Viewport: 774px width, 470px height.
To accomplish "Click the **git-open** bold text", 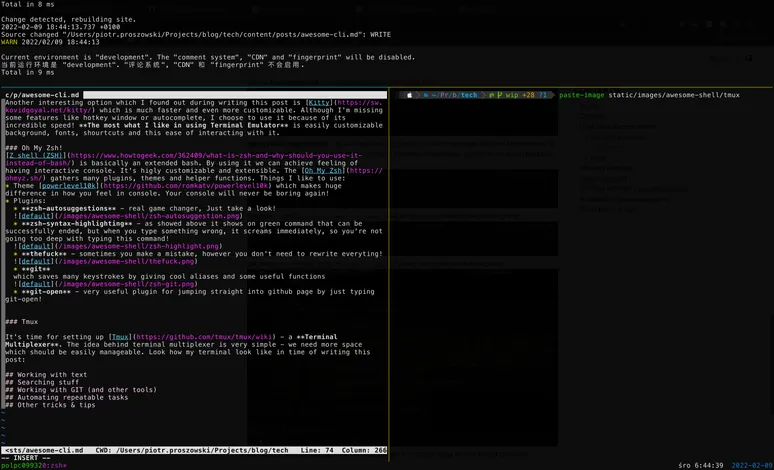I will coord(46,292).
